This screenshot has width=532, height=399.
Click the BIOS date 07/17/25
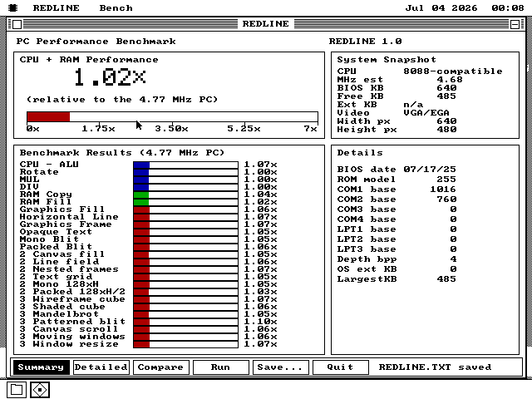[430, 170]
